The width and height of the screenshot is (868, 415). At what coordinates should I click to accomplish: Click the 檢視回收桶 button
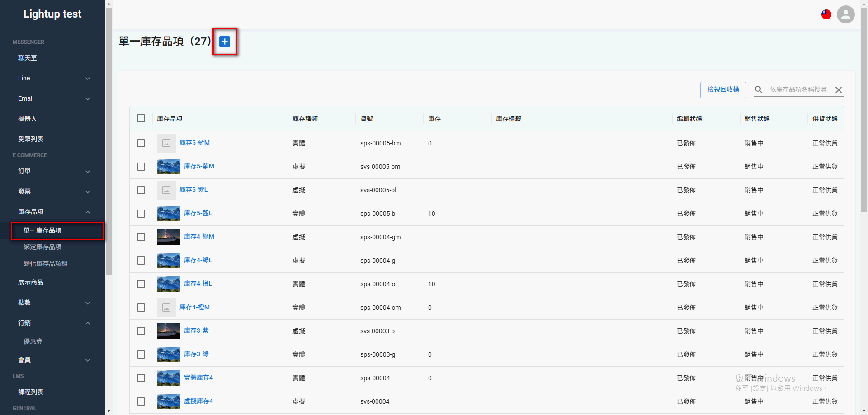[723, 89]
